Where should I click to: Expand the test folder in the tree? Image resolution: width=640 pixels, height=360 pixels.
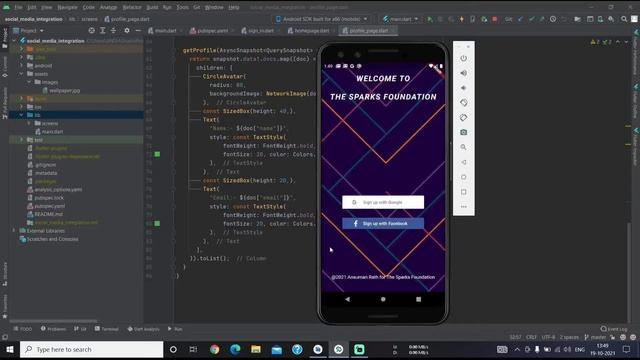click(22, 140)
